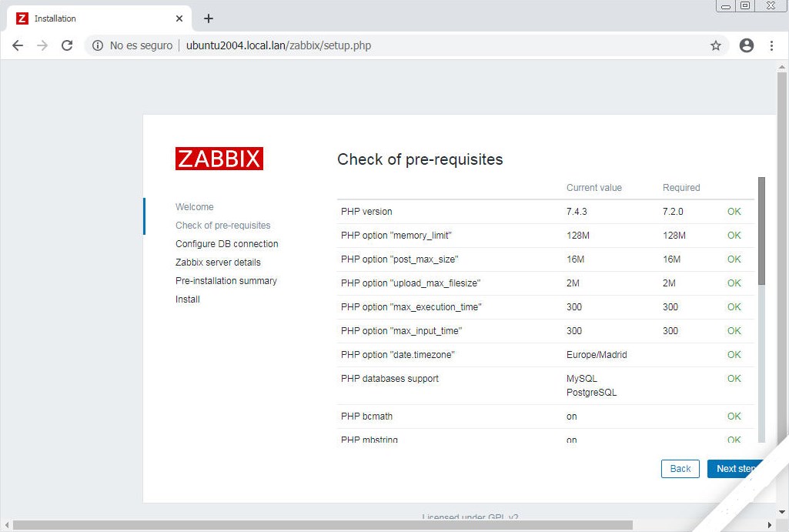The width and height of the screenshot is (789, 532).
Task: Minimize the browser window
Action: pyautogui.click(x=726, y=6)
